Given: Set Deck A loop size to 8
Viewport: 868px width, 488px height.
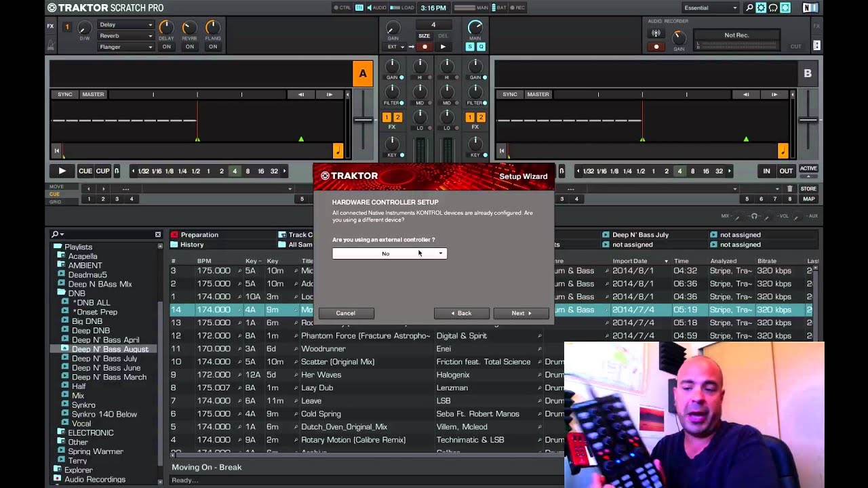Looking at the screenshot, I should point(248,171).
